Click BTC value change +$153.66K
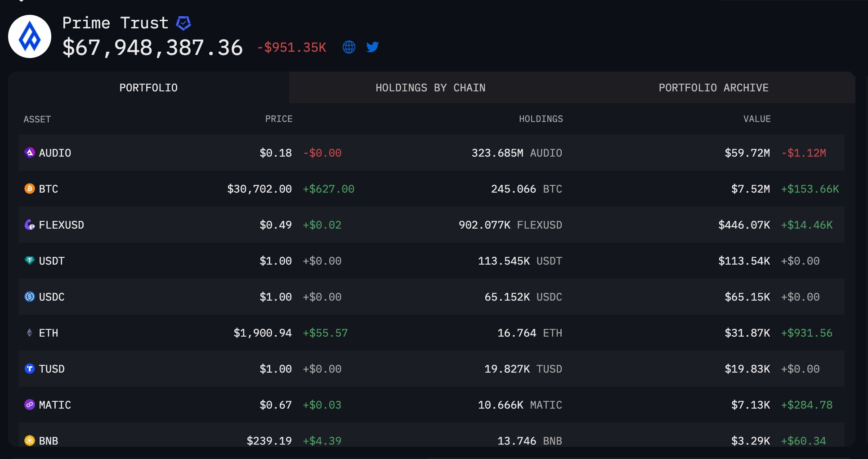 810,189
